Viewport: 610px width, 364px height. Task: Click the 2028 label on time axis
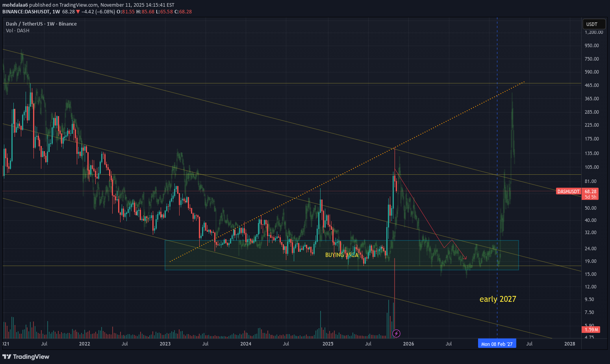569,344
